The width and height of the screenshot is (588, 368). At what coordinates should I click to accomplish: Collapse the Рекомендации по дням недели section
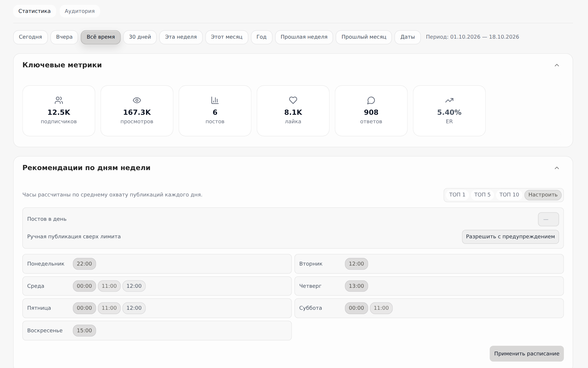[x=557, y=168]
